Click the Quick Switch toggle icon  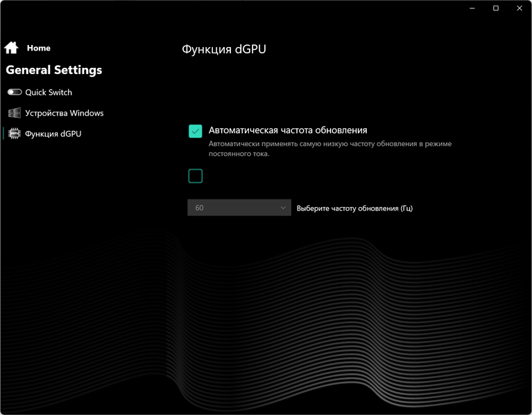tap(15, 92)
